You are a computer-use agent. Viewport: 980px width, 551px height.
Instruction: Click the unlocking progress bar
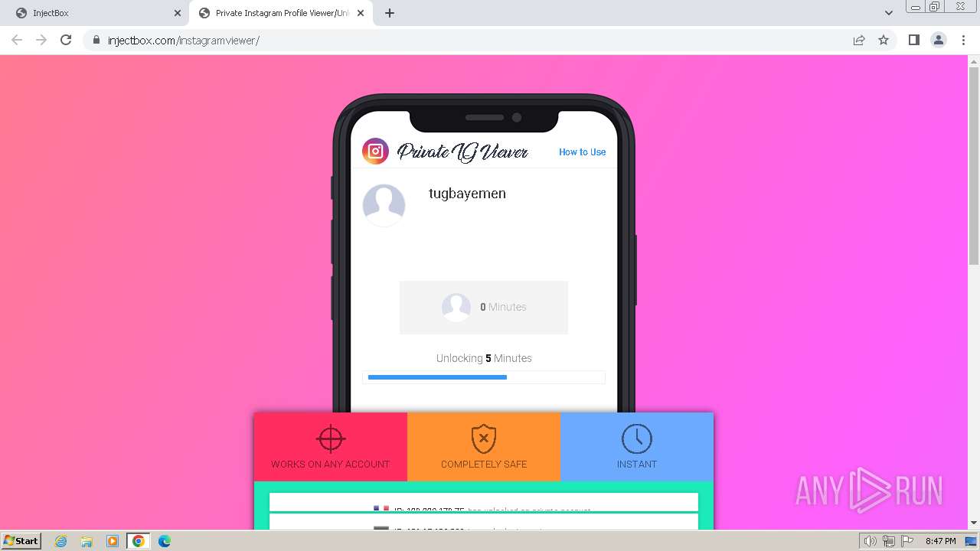tap(484, 377)
